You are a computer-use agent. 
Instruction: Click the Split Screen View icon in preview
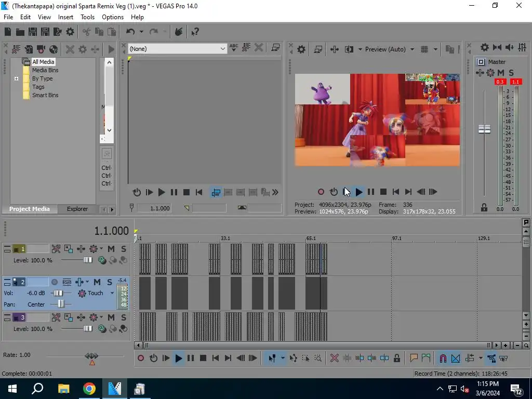[x=349, y=49]
